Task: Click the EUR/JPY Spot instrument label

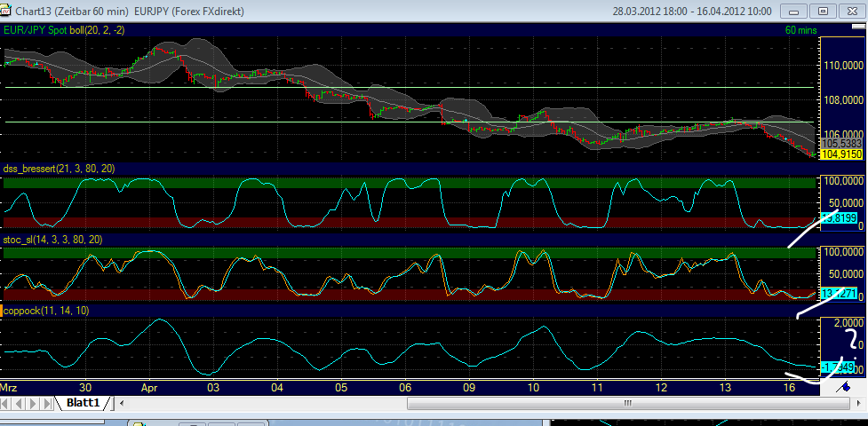Action: click(36, 29)
